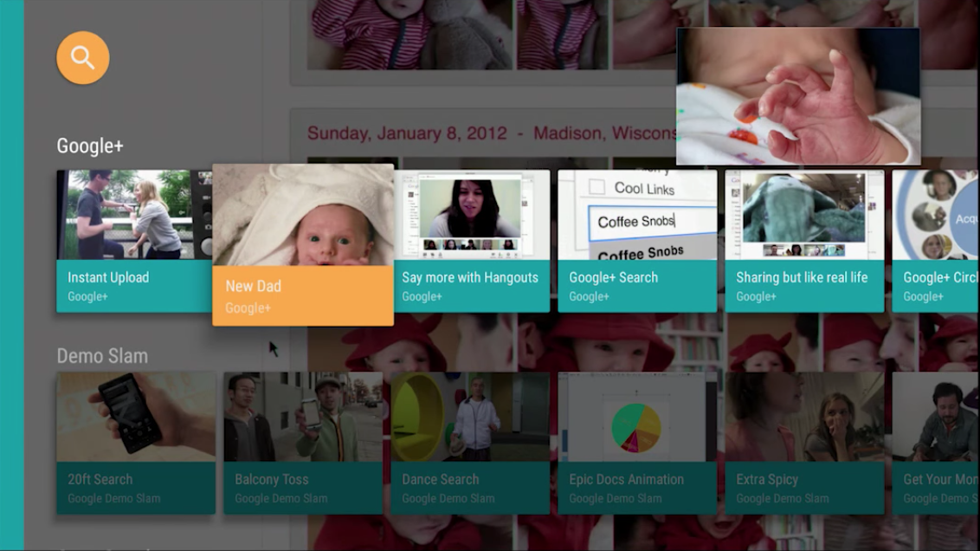Open the Instant Upload video card
This screenshot has width=980, height=551.
(x=134, y=241)
